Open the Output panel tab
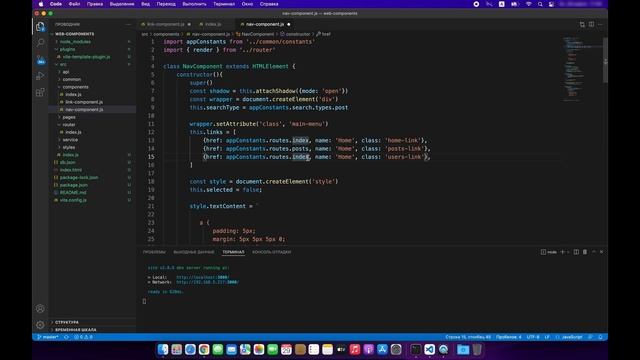The height and width of the screenshot is (360, 640). pos(193,252)
